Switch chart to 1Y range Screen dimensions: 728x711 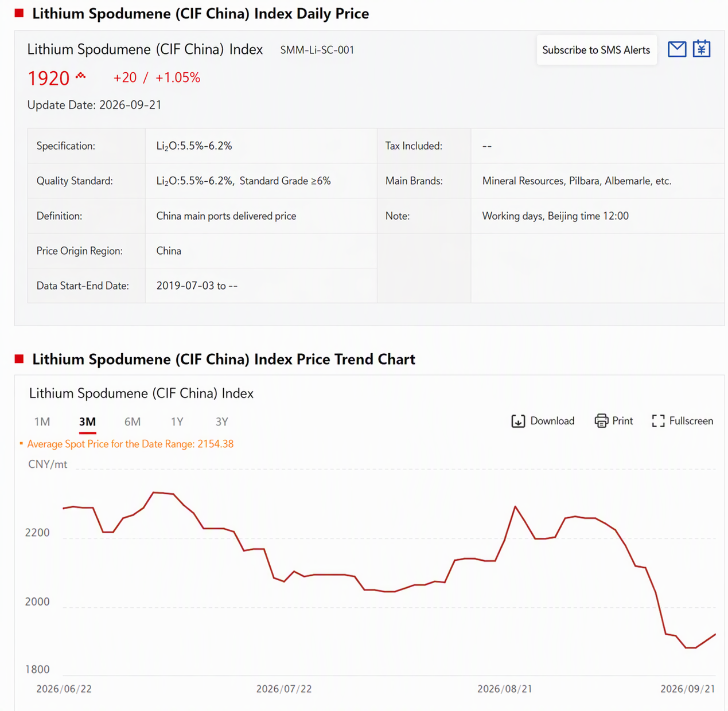click(x=177, y=421)
